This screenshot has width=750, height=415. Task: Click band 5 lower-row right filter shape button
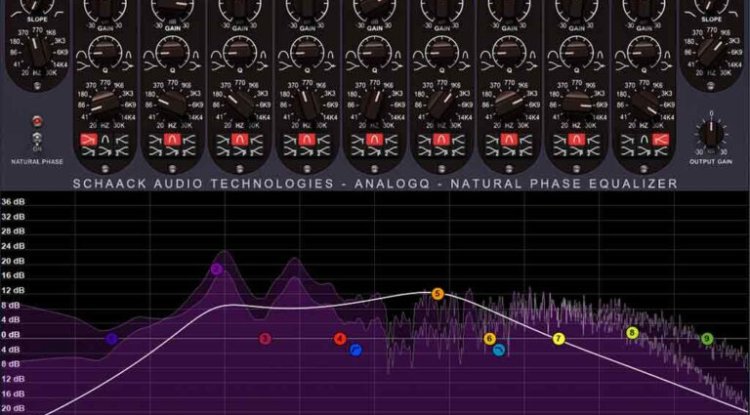coord(390,152)
